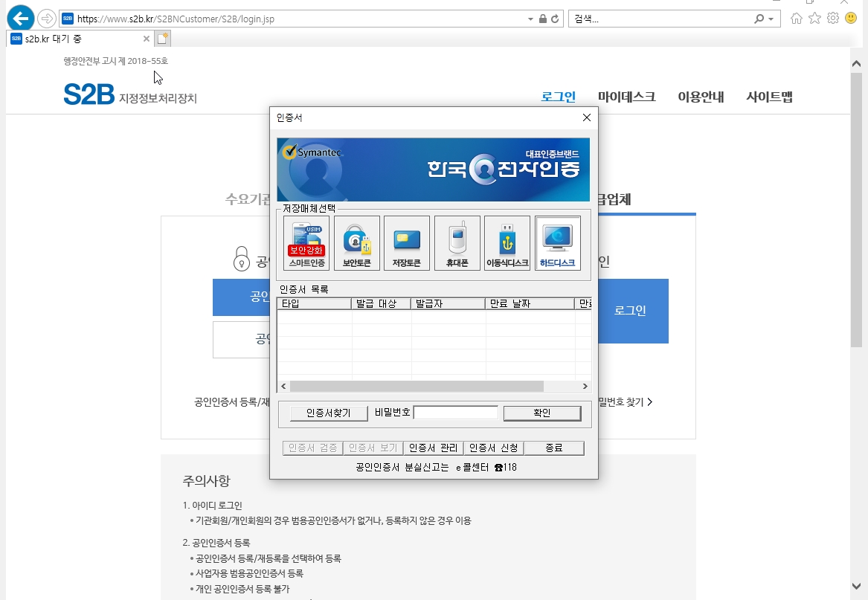Viewport: 868px width, 600px height.
Task: Sort certificate list by 만료 날짜 column
Action: point(530,303)
